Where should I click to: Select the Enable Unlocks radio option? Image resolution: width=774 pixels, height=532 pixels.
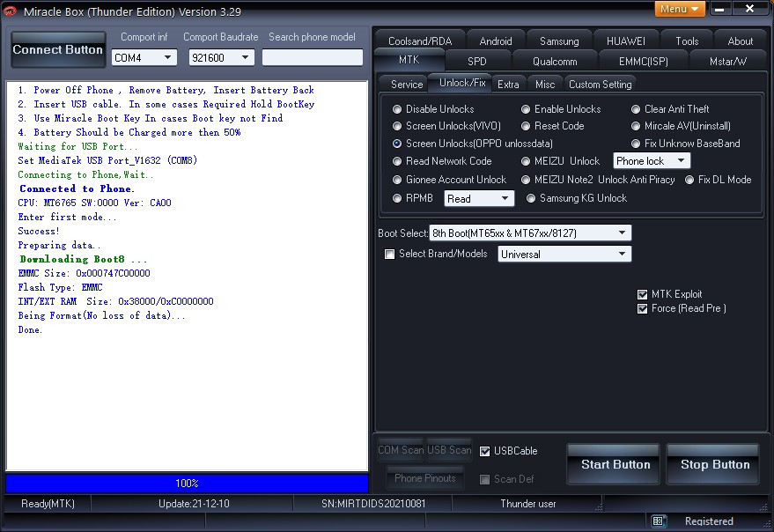click(x=526, y=109)
